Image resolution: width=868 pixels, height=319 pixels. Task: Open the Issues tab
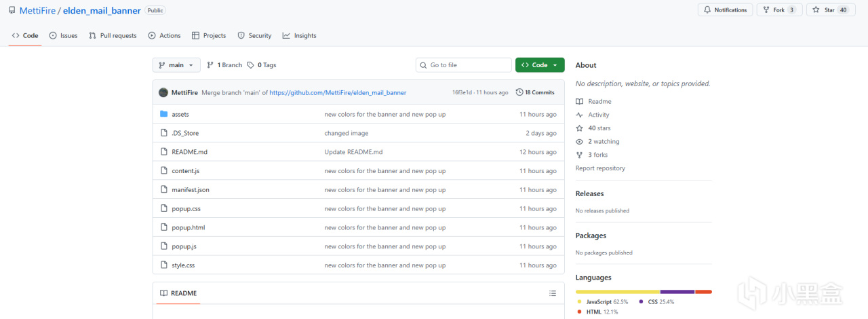pos(63,35)
